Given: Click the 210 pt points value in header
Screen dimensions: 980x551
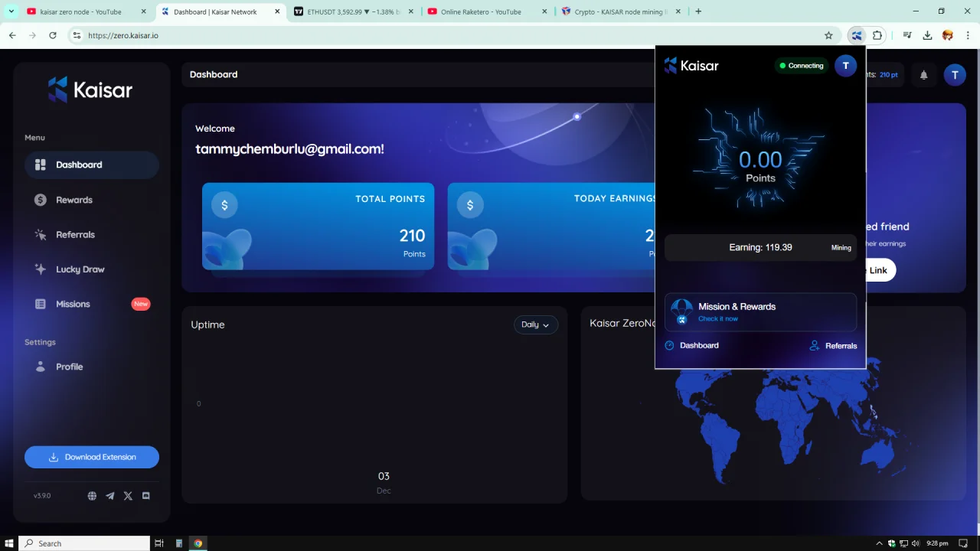Looking at the screenshot, I should pos(888,75).
